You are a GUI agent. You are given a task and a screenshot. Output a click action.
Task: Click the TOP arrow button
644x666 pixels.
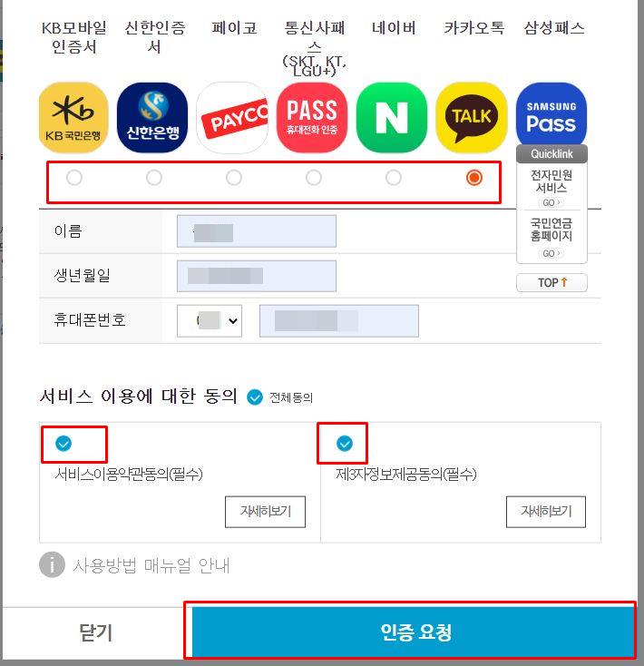coord(551,282)
